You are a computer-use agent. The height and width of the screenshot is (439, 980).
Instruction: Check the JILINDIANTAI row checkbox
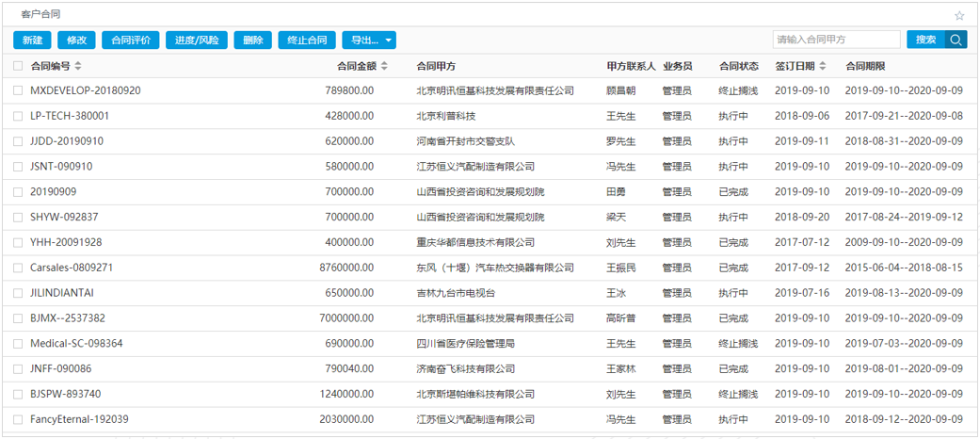(x=18, y=293)
